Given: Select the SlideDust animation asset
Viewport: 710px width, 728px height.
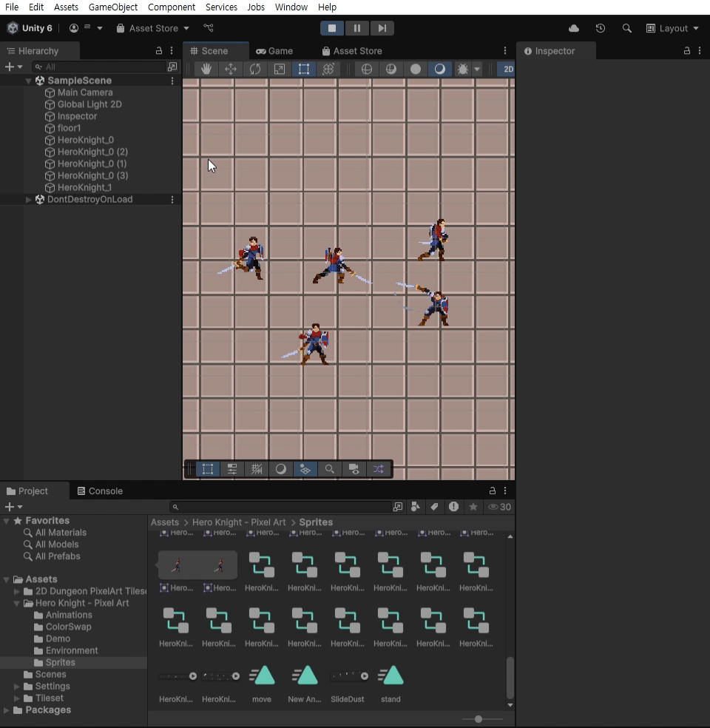Looking at the screenshot, I should [x=348, y=683].
